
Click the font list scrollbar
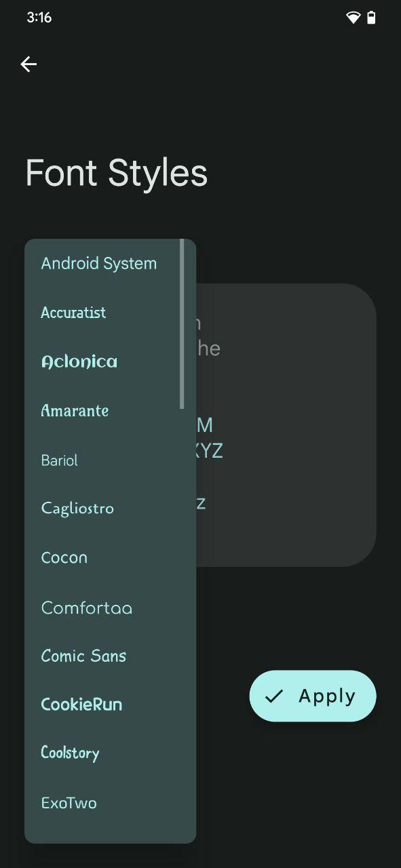coord(182,324)
